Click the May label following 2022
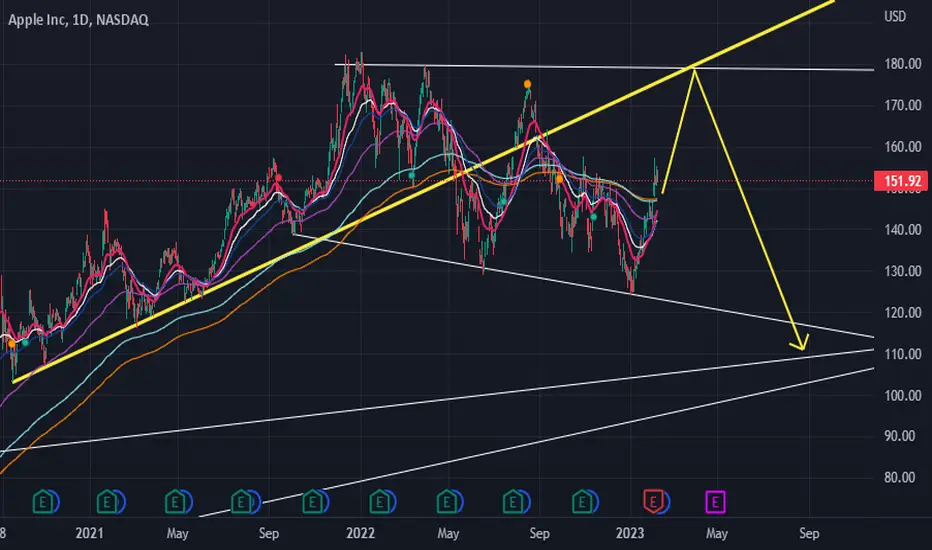Viewport: 932px width, 550px height. point(448,533)
